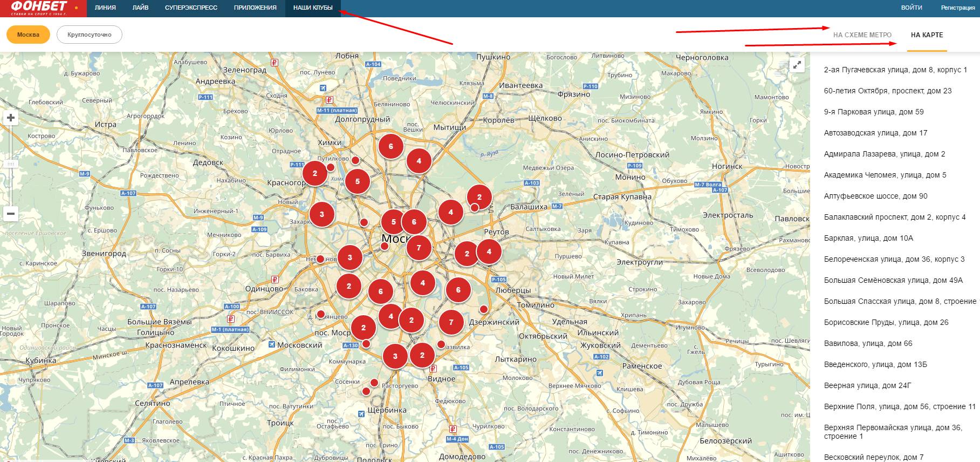Open cluster marker 3 above Коммунарка

[395, 356]
